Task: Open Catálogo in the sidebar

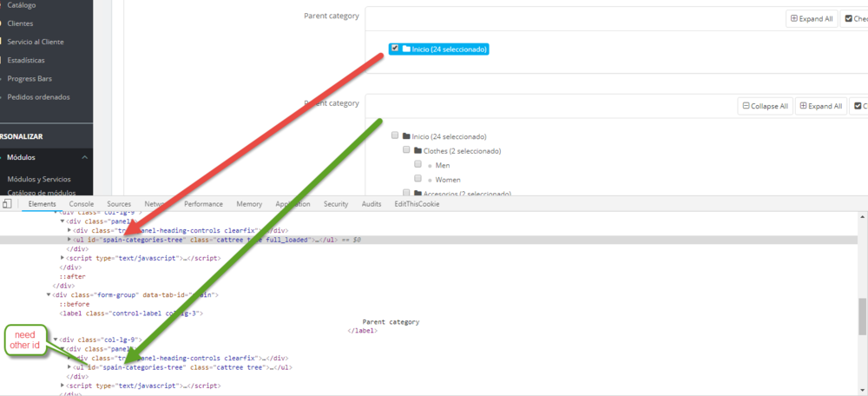Action: [22, 5]
